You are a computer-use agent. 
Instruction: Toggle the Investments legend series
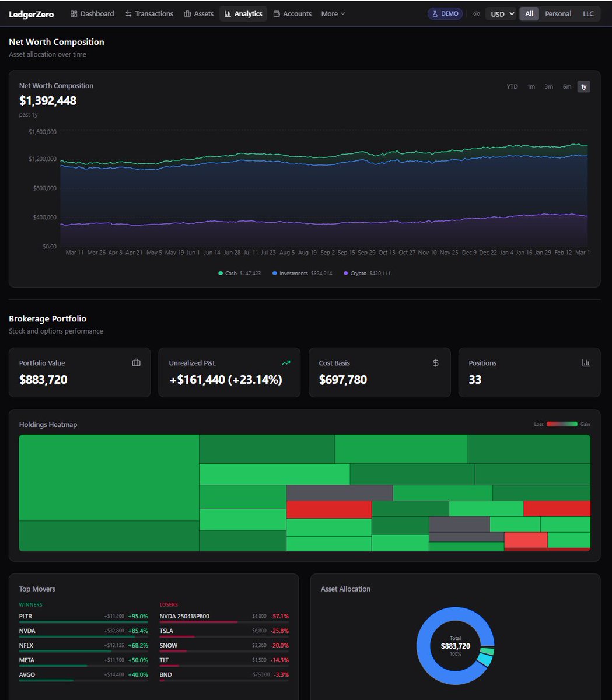pyautogui.click(x=302, y=273)
